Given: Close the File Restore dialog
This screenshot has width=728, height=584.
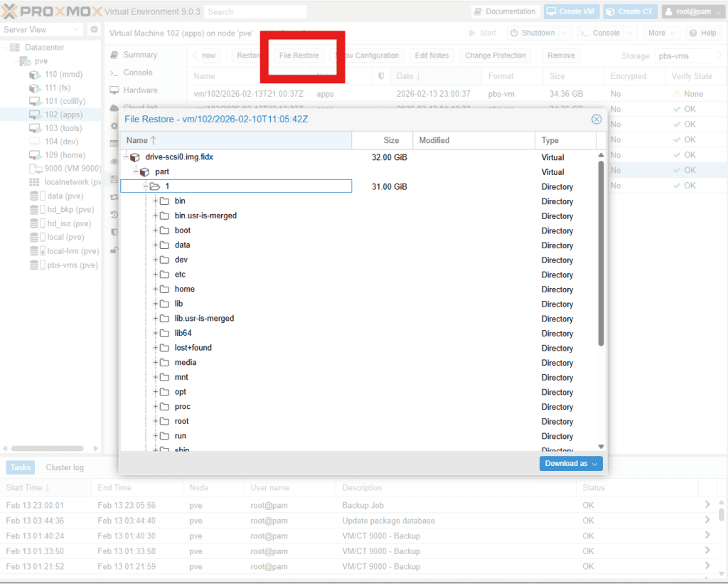Looking at the screenshot, I should [596, 120].
